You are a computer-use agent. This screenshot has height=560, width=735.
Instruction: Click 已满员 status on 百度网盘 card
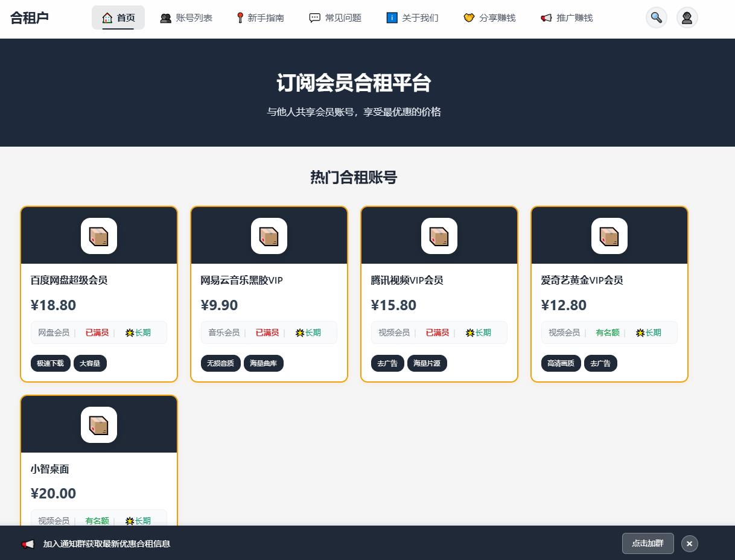coord(97,332)
